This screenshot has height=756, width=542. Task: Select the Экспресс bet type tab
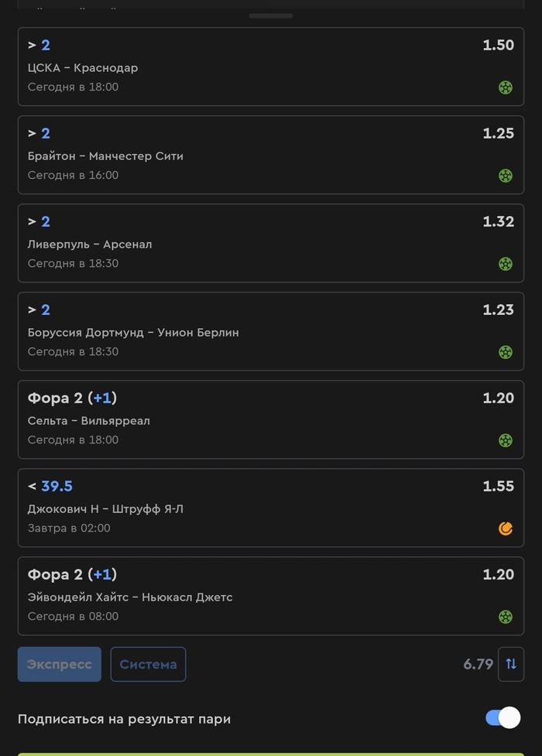point(60,664)
